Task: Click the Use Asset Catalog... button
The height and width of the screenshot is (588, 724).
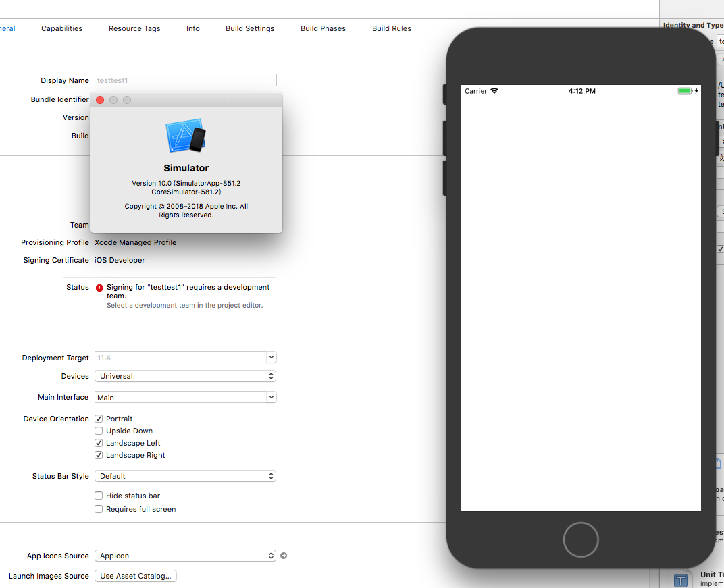Action: point(136,576)
